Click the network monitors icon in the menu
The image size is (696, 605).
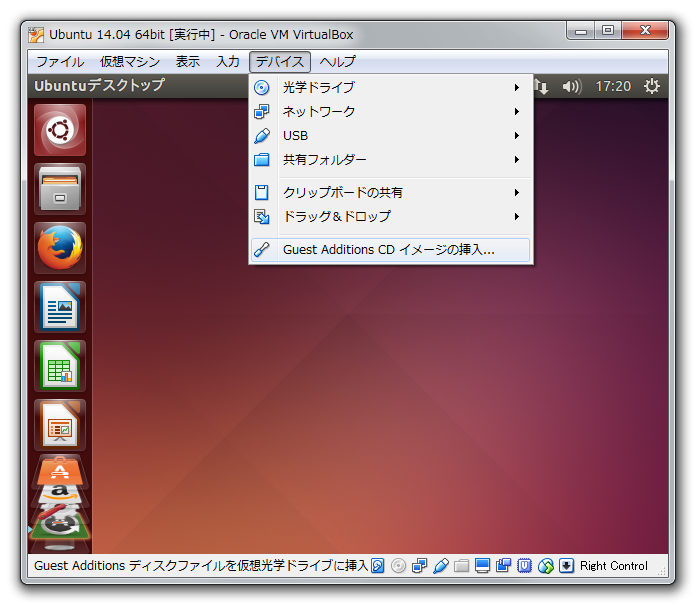[261, 111]
